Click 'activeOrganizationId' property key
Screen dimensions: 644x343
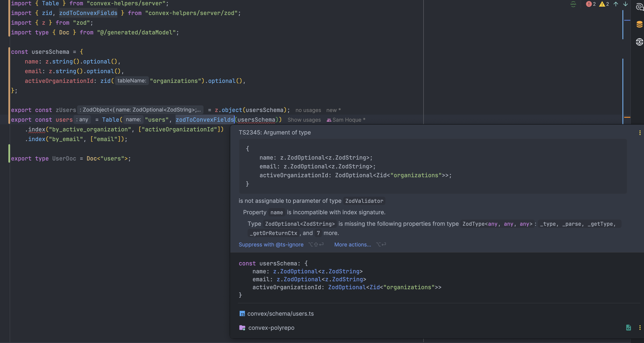tap(59, 81)
